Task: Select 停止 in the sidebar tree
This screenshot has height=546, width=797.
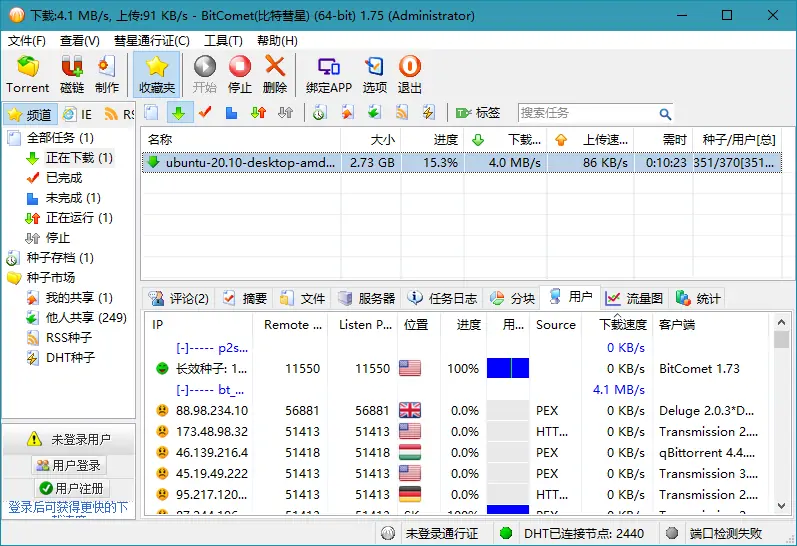Action: tap(57, 238)
